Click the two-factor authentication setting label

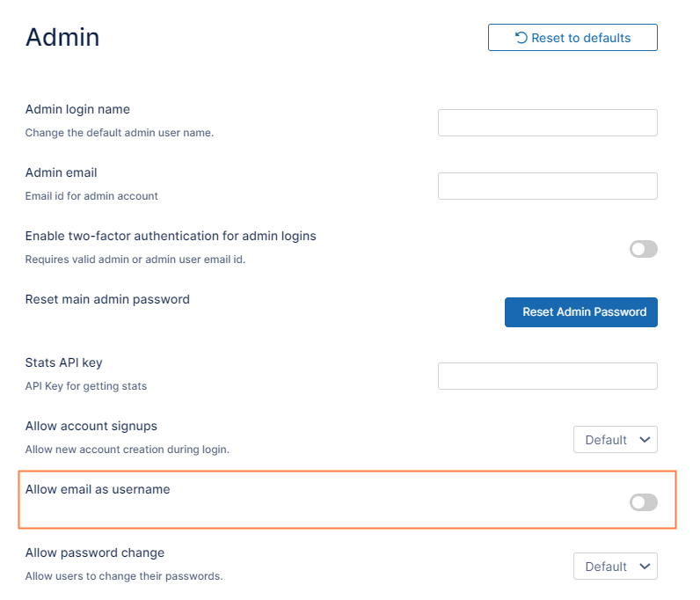pos(171,237)
